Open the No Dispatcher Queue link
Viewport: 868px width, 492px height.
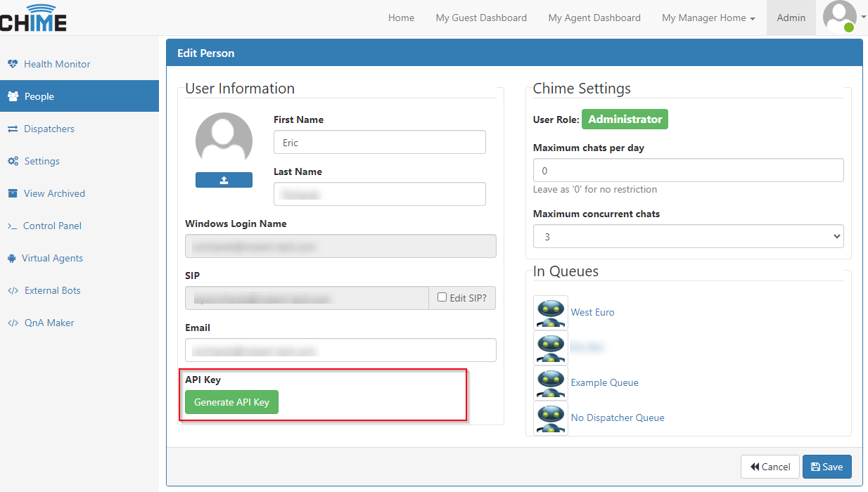click(618, 417)
